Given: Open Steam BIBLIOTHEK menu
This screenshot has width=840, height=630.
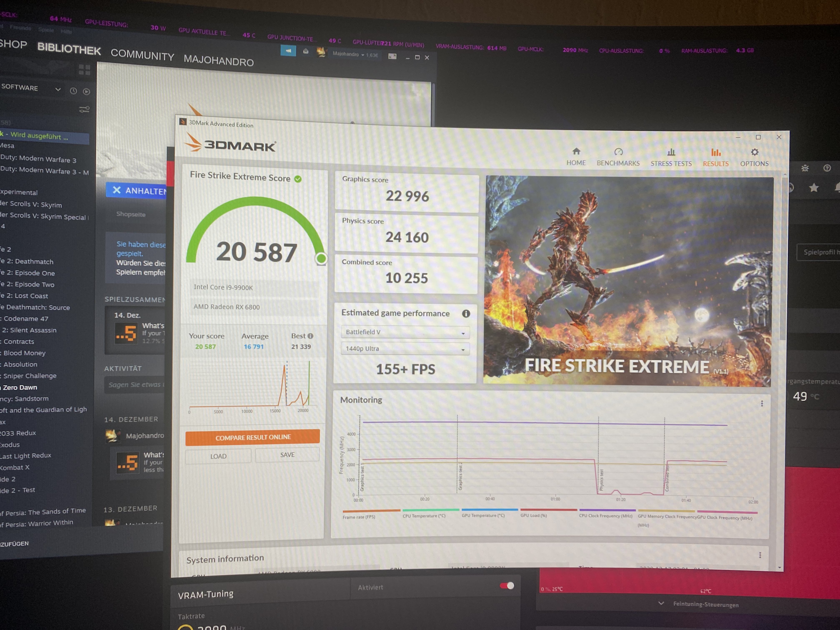Looking at the screenshot, I should (69, 49).
